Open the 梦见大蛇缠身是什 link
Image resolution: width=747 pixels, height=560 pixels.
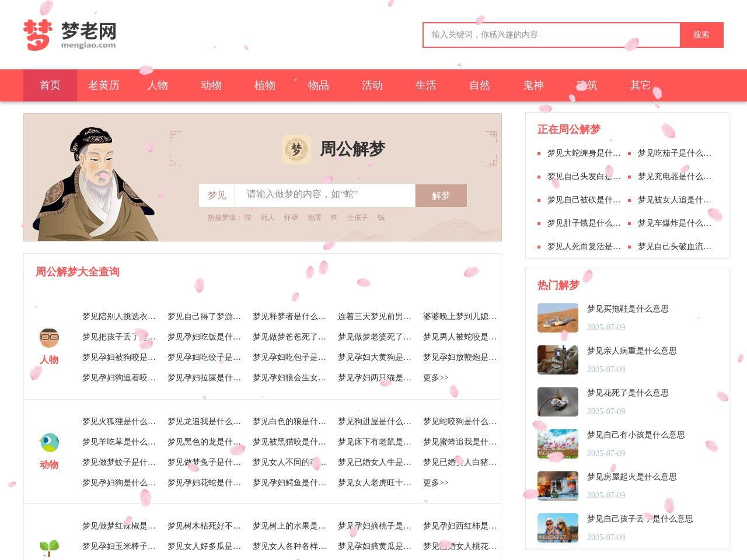(584, 153)
